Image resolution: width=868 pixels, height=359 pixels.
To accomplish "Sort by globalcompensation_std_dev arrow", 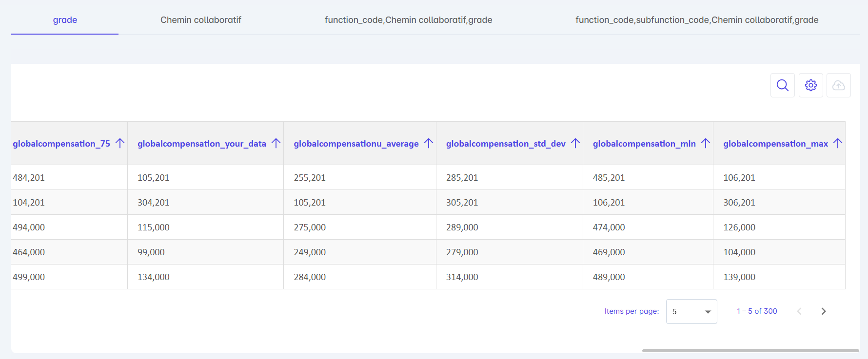I will [575, 143].
